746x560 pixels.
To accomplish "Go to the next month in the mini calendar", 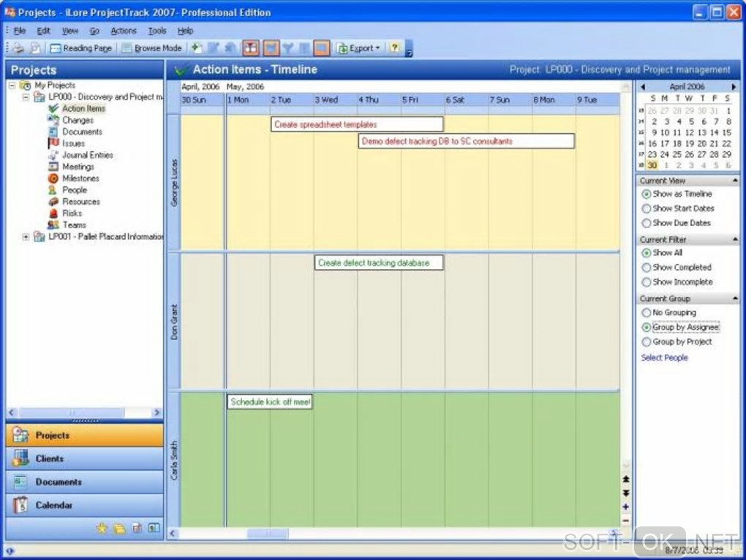I will [733, 86].
